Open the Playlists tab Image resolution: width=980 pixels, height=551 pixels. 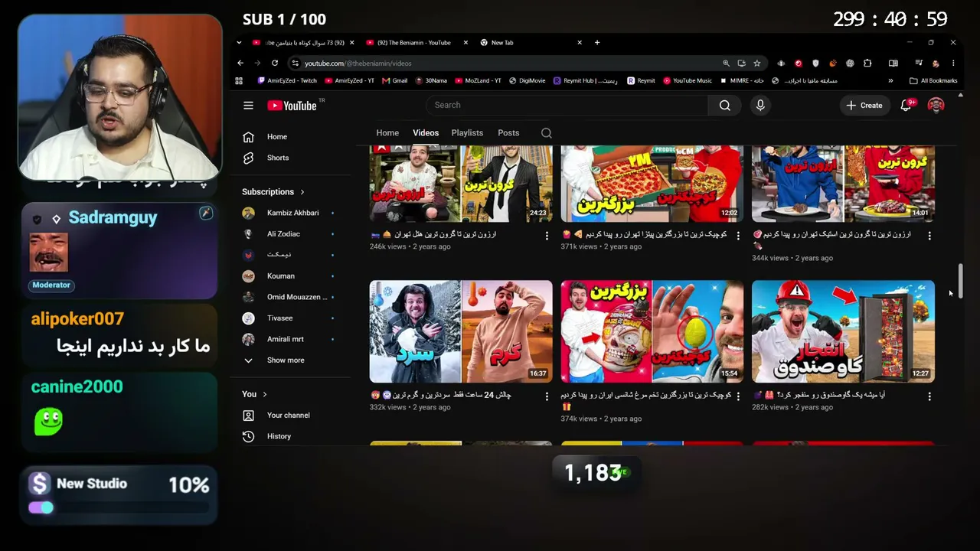click(467, 133)
